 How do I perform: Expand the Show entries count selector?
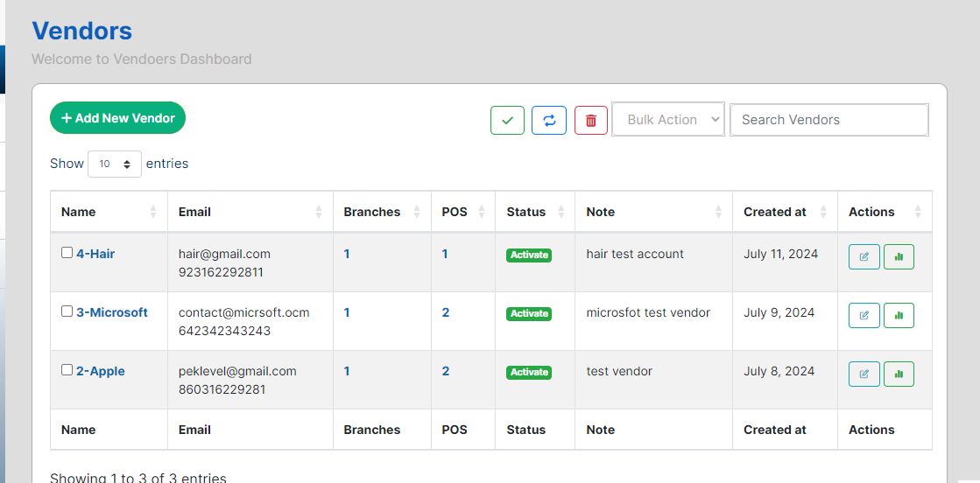(115, 164)
